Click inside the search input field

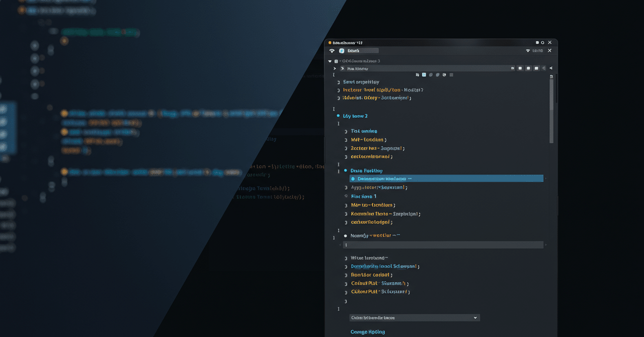point(362,50)
